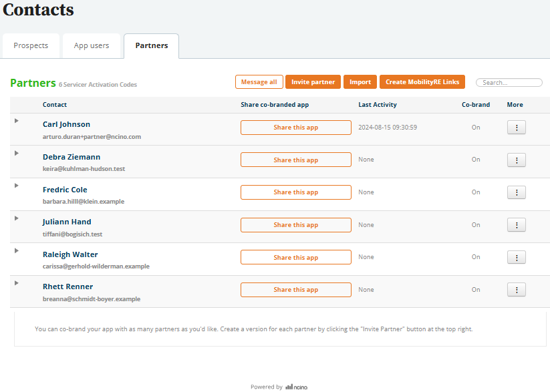Expand the Fredric Cole row details
550x392 pixels.
[x=17, y=186]
